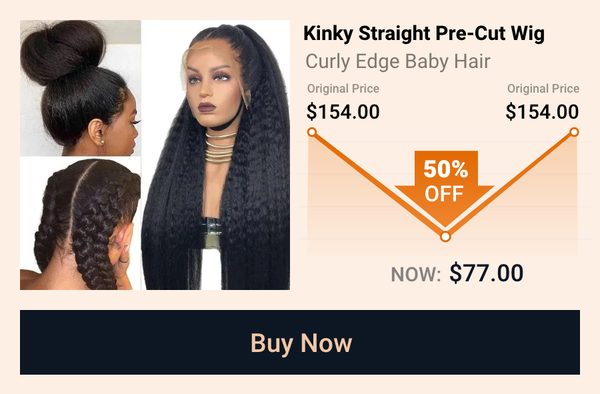The image size is (600, 394).
Task: Select the left circle marker on price chart
Action: coord(312,132)
